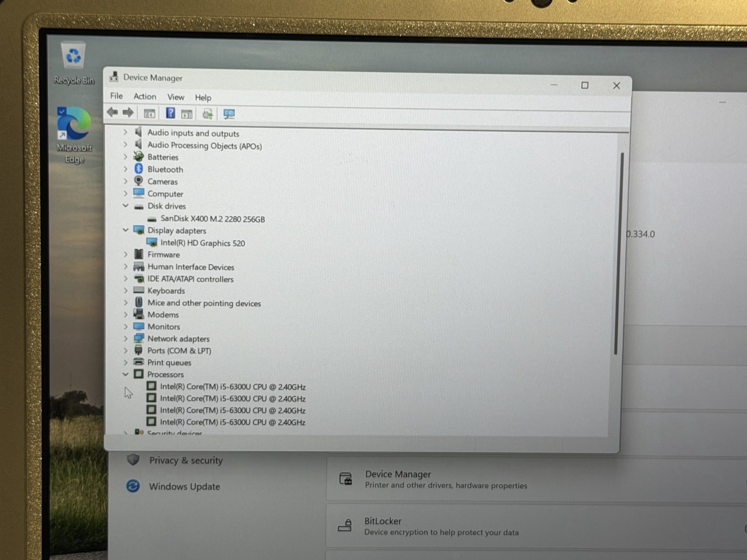Expand the IDE ATA/ATAPI controllers node

(125, 278)
